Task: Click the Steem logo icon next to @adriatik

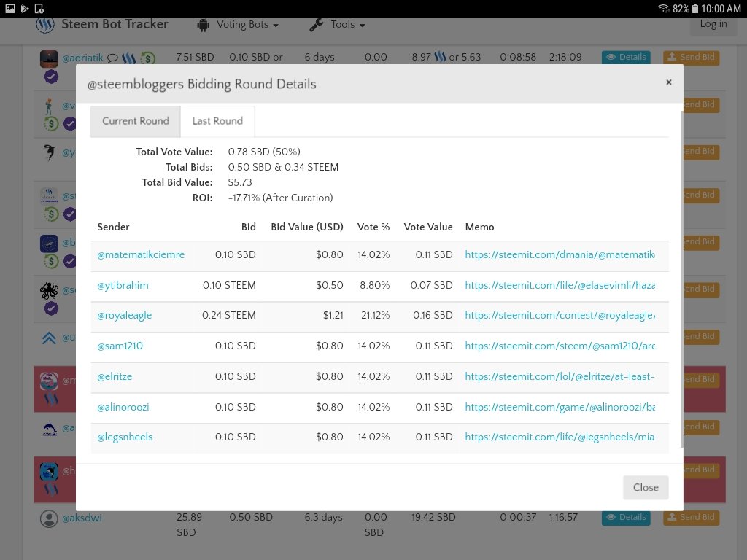Action: pos(128,58)
